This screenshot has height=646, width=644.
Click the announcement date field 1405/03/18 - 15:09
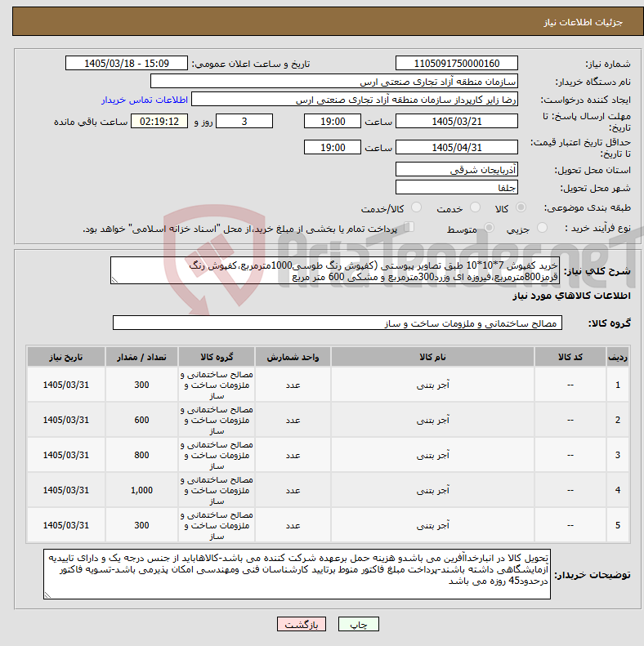coord(127,64)
